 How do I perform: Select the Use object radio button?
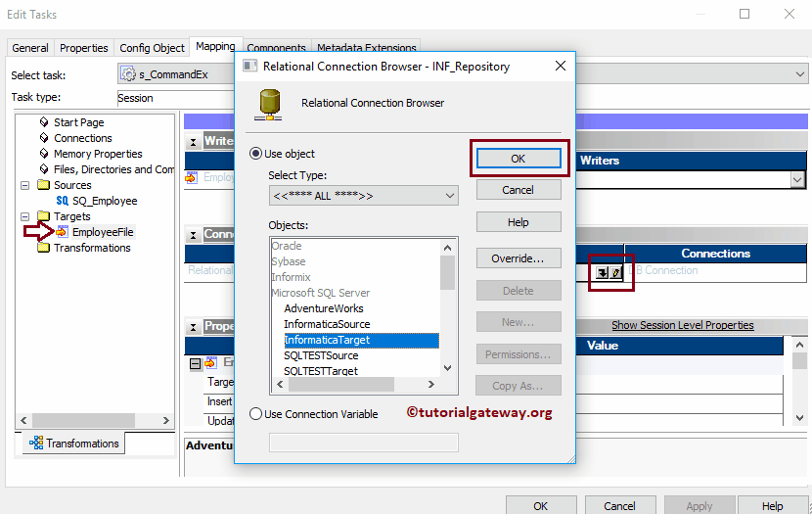[255, 154]
